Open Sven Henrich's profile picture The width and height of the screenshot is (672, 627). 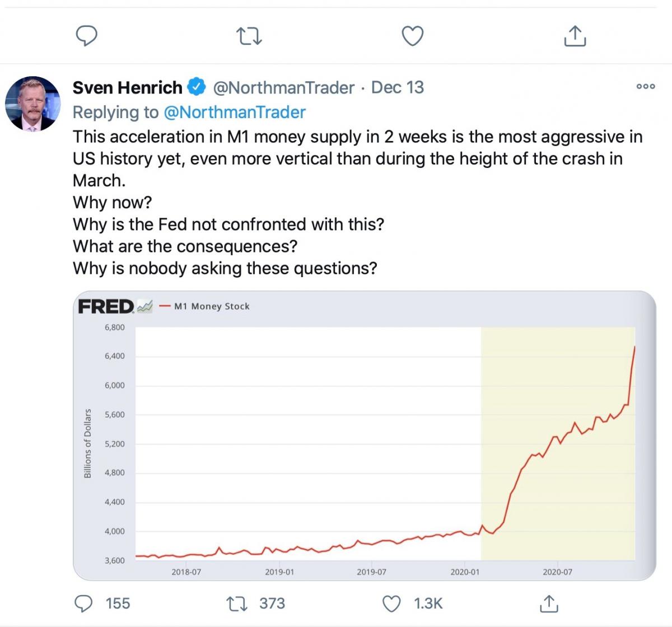[x=32, y=104]
